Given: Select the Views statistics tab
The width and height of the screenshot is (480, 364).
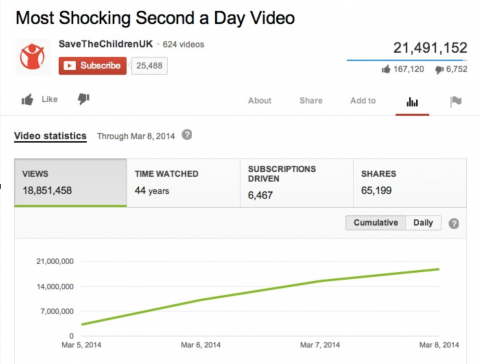Looking at the screenshot, I should [x=70, y=183].
